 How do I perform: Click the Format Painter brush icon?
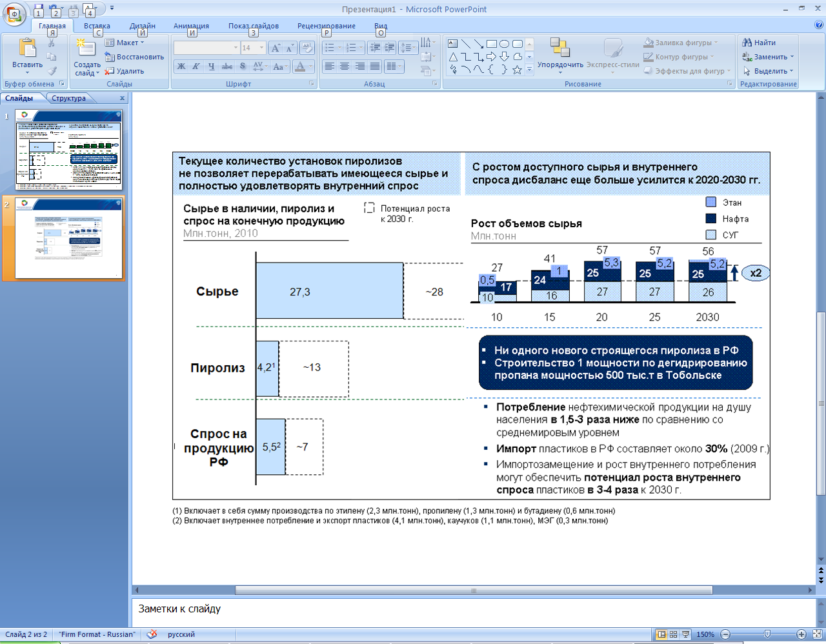[x=52, y=72]
